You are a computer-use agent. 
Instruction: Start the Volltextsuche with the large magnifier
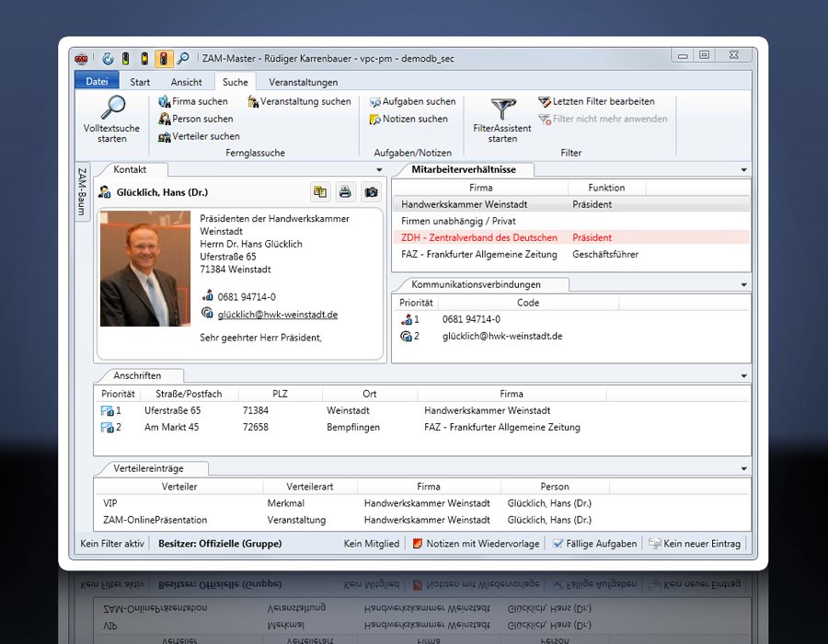(113, 108)
